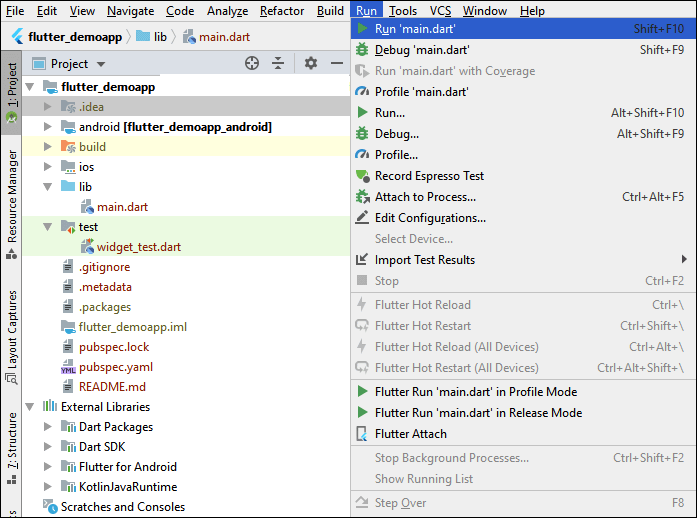Image resolution: width=697 pixels, height=518 pixels.
Task: Select the .metadata file in project tree
Action: tap(105, 287)
